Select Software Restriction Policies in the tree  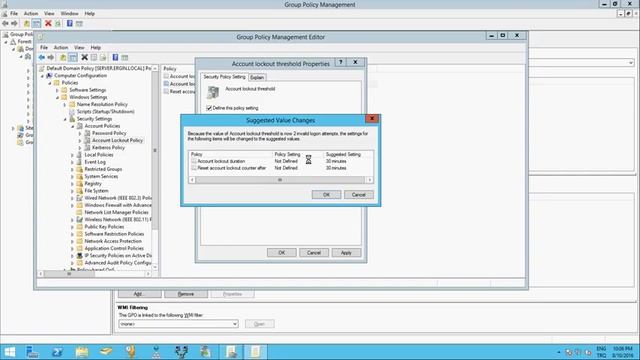click(x=114, y=234)
